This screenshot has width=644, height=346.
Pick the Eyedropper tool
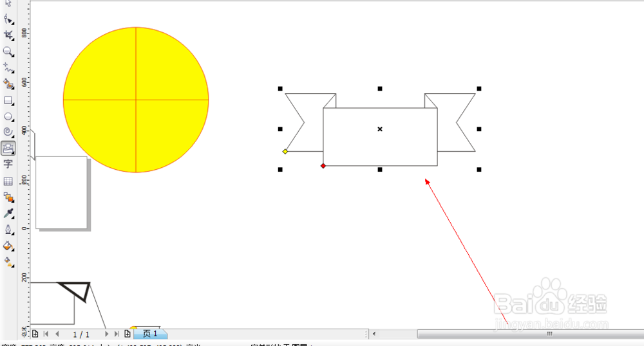click(8, 213)
